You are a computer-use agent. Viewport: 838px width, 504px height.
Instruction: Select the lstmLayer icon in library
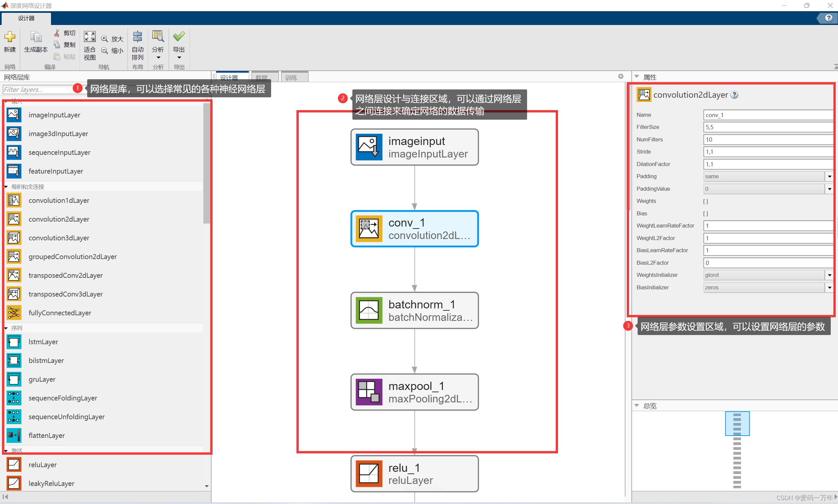click(14, 342)
